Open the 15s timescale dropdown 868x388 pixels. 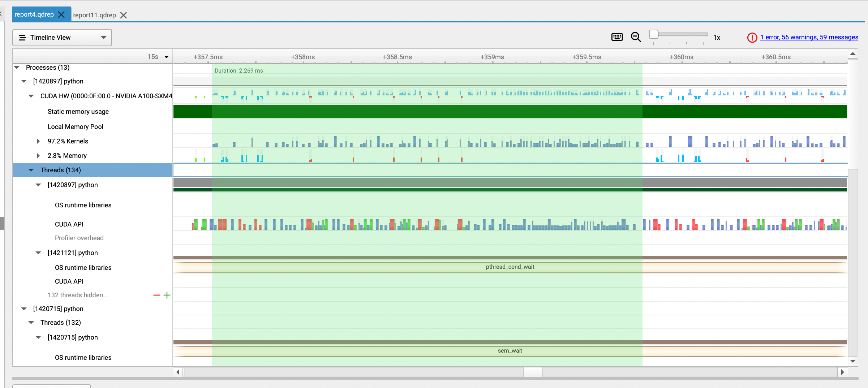pos(166,57)
